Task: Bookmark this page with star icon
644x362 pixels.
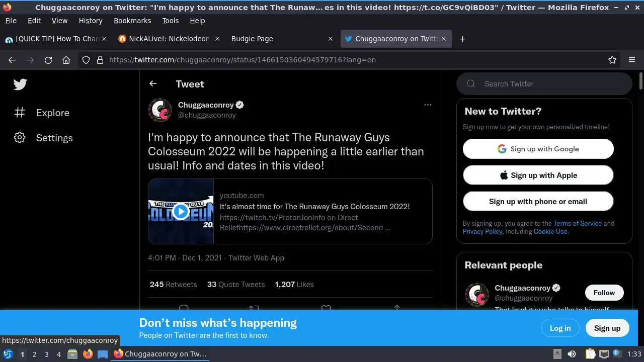Action: point(612,60)
